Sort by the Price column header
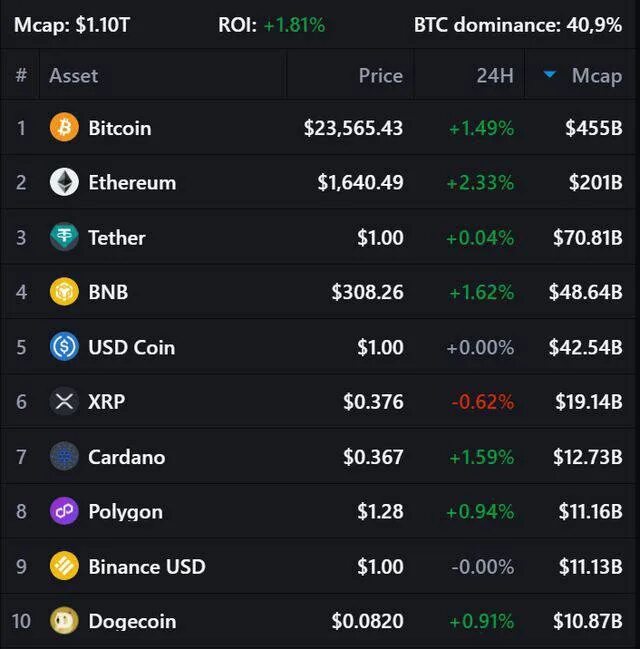 click(380, 76)
